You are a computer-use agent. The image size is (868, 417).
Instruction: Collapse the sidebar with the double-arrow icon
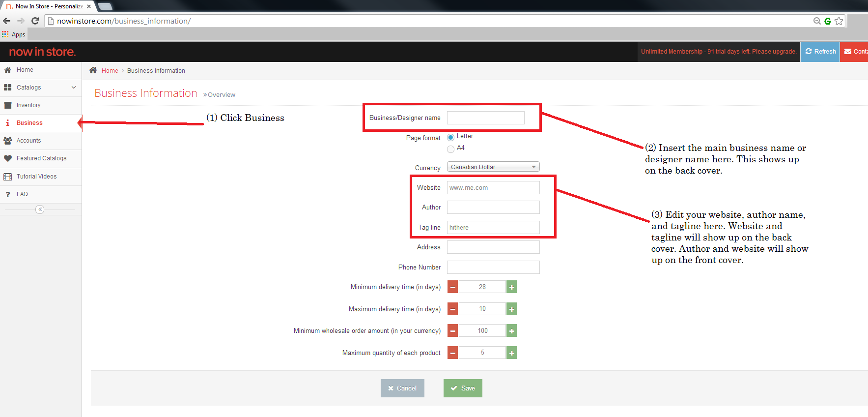click(x=40, y=209)
